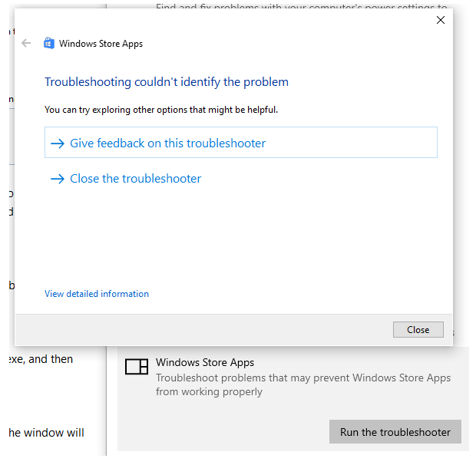
Task: Click the 'he window will' text on the left
Action: pyautogui.click(x=45, y=433)
